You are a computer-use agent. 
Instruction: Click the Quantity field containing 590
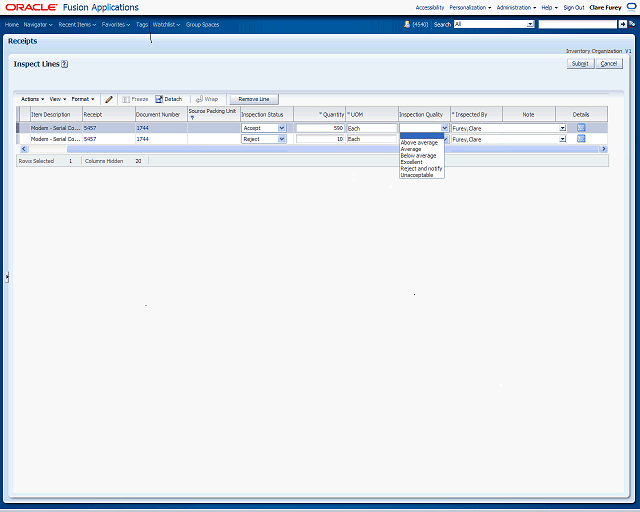tap(320, 128)
